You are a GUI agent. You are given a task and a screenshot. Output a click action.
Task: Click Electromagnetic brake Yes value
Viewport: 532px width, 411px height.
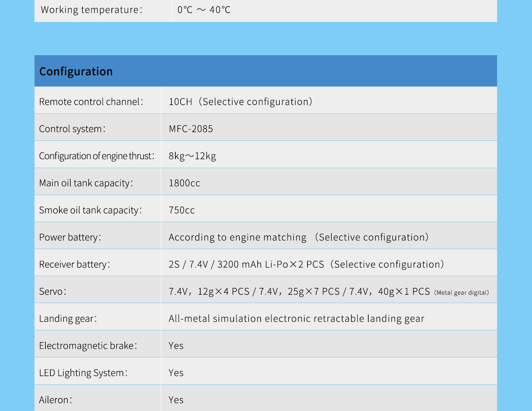176,345
